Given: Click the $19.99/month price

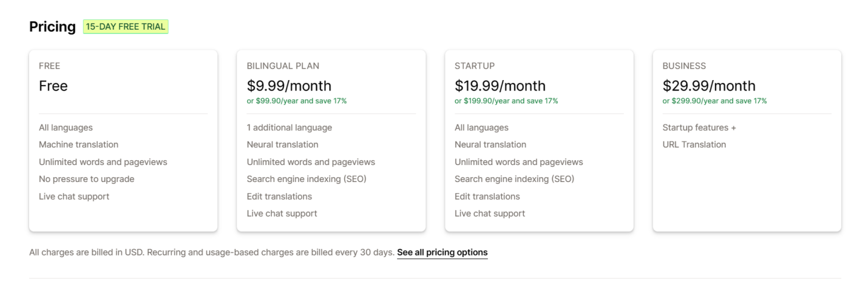Looking at the screenshot, I should click(500, 86).
